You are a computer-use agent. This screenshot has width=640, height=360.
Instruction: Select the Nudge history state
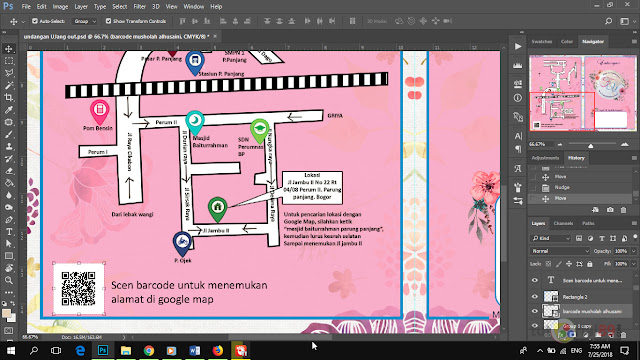tap(580, 187)
